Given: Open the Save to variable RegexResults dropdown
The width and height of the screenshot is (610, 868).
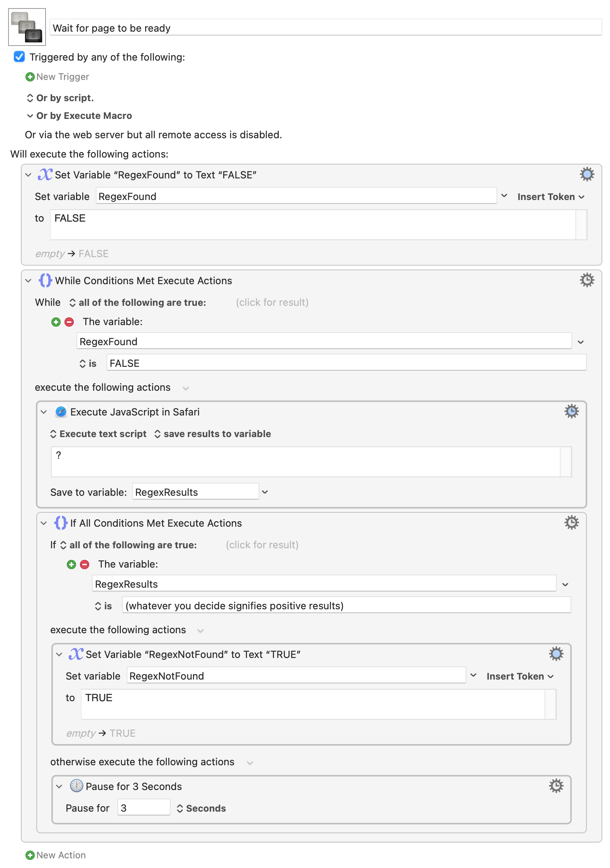Looking at the screenshot, I should [x=265, y=492].
